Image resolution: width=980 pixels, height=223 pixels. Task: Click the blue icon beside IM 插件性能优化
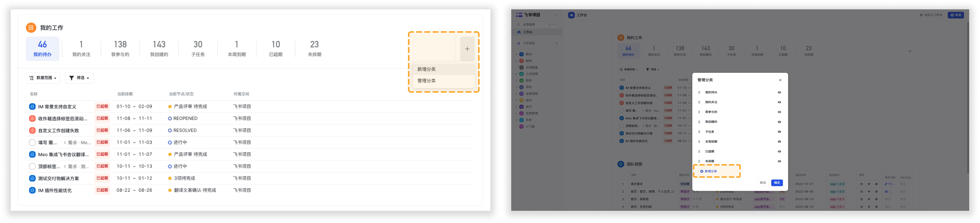pos(32,190)
